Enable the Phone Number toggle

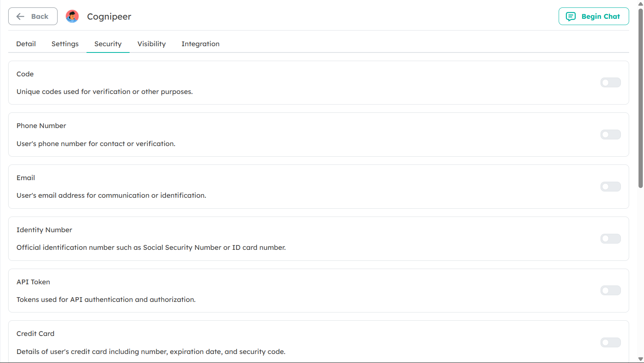coord(610,134)
